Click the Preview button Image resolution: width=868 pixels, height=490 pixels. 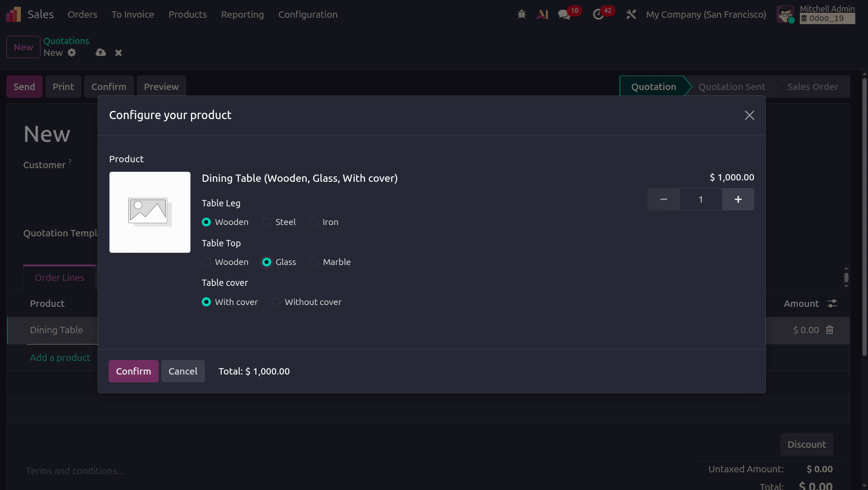click(x=161, y=87)
